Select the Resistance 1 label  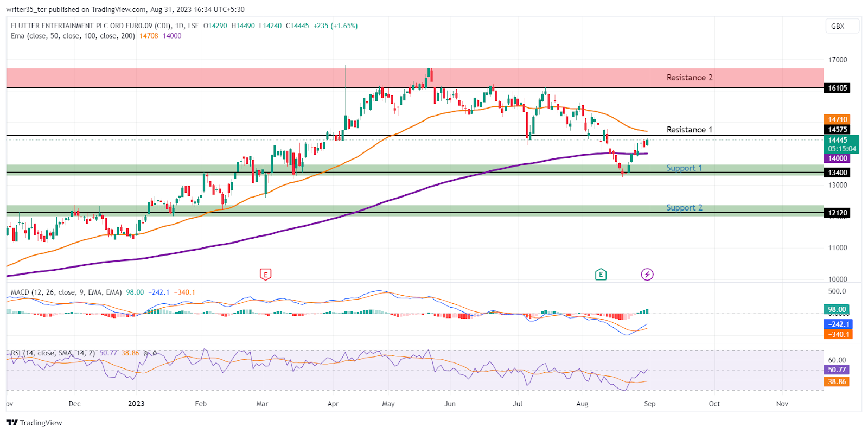point(689,130)
